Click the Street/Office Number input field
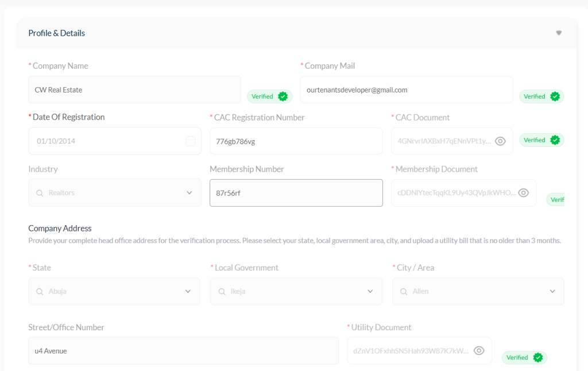588x371 pixels. 183,351
